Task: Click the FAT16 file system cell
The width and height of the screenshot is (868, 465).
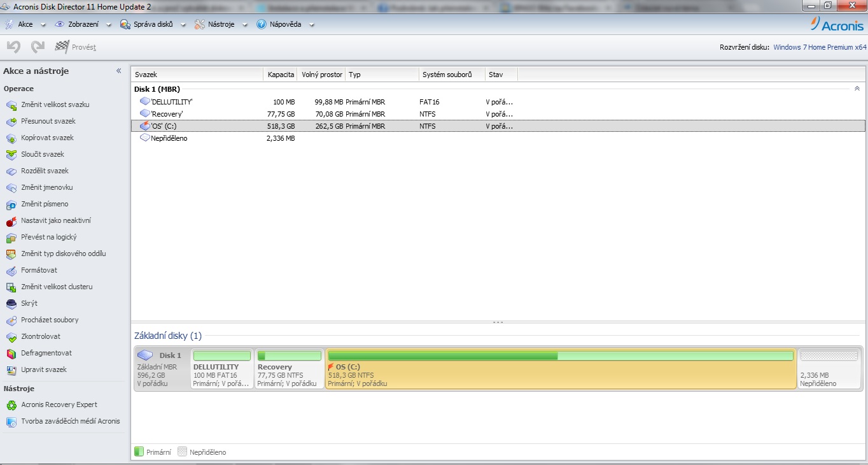Action: tap(430, 102)
